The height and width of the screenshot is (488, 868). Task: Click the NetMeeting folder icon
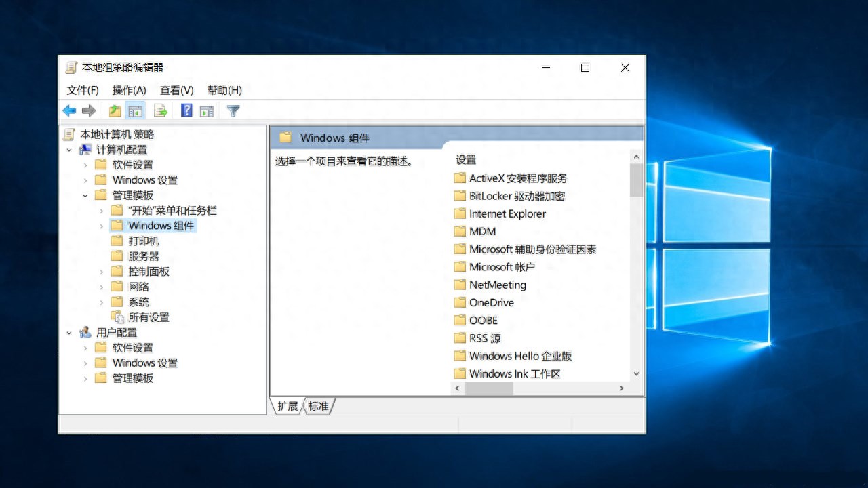tap(460, 285)
